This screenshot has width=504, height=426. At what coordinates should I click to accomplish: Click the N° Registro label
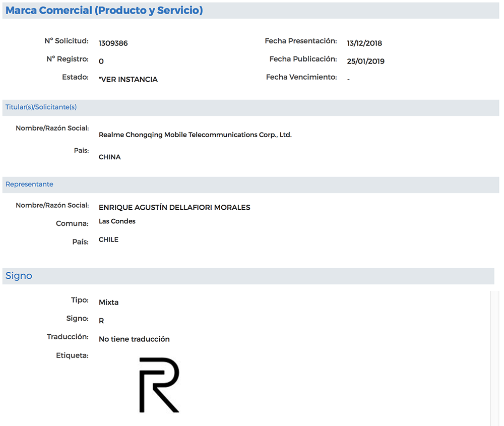pyautogui.click(x=68, y=59)
